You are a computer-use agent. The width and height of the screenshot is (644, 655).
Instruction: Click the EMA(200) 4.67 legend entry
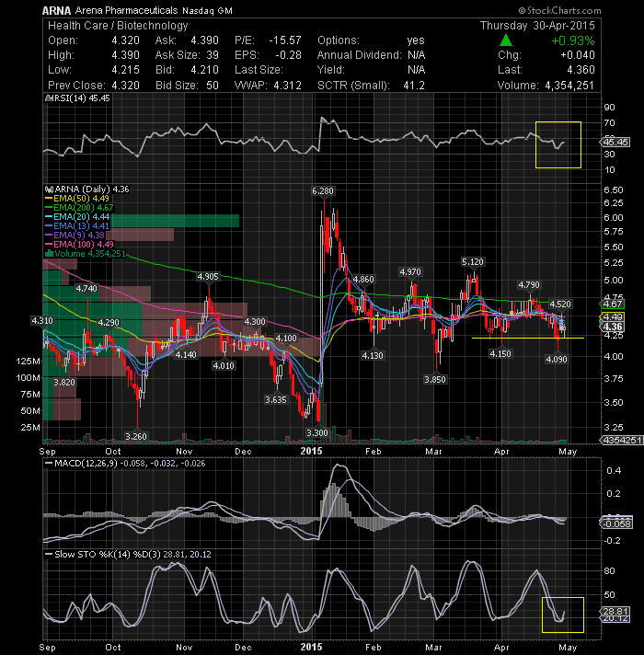pyautogui.click(x=79, y=208)
